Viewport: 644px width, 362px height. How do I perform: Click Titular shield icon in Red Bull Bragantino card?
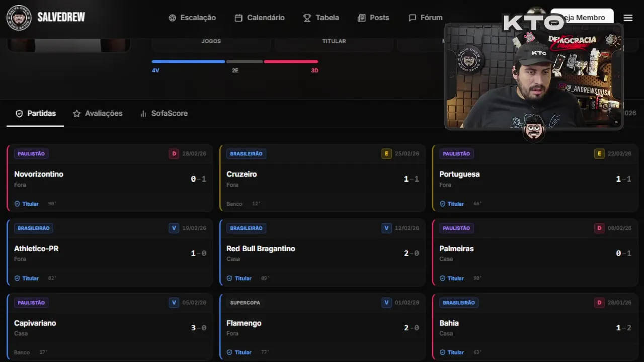[x=229, y=278]
